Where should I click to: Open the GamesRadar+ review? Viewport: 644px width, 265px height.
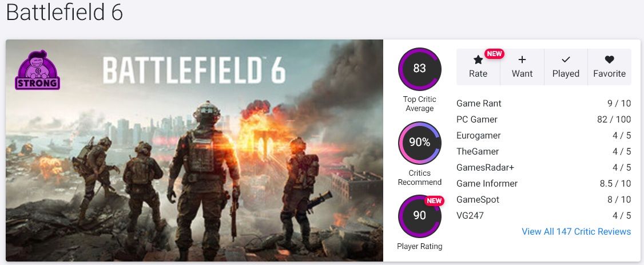pyautogui.click(x=485, y=168)
